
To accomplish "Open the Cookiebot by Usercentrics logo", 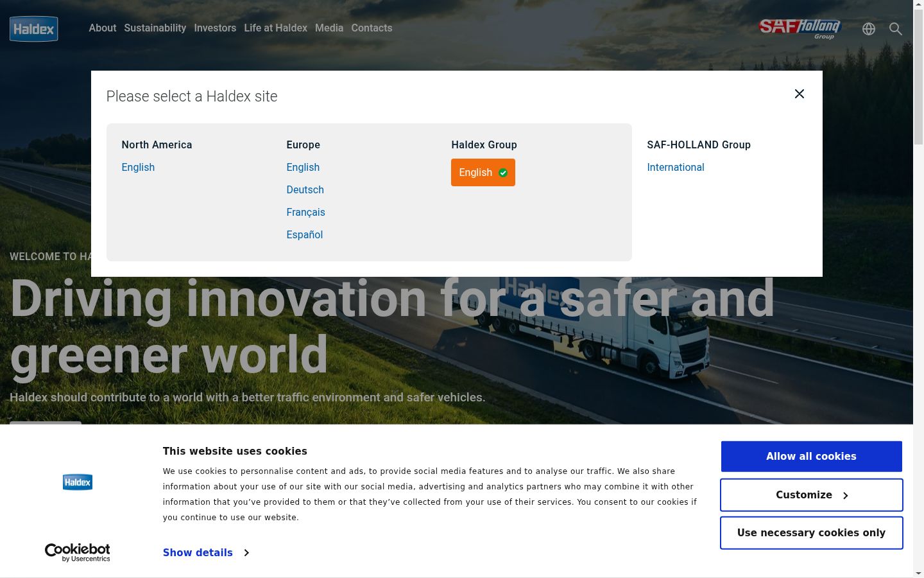I will click(78, 552).
